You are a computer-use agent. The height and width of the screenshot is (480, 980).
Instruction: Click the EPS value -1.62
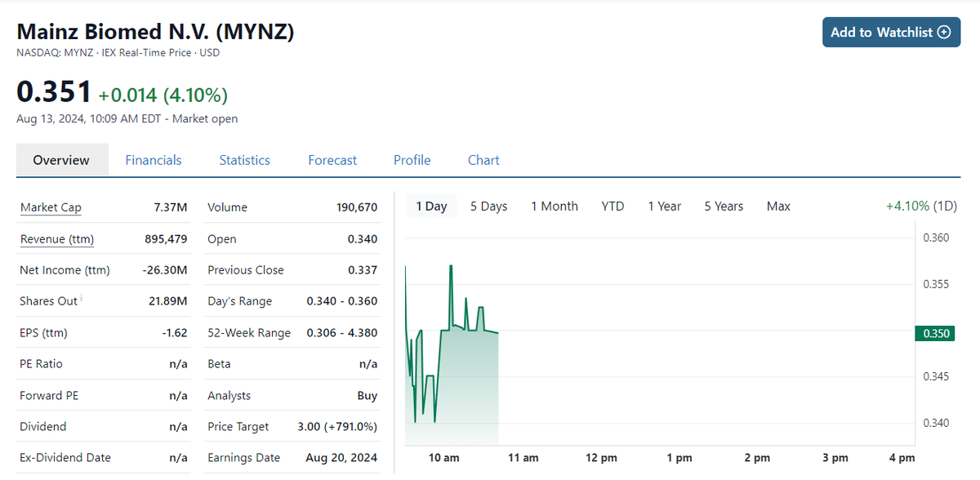tap(175, 333)
